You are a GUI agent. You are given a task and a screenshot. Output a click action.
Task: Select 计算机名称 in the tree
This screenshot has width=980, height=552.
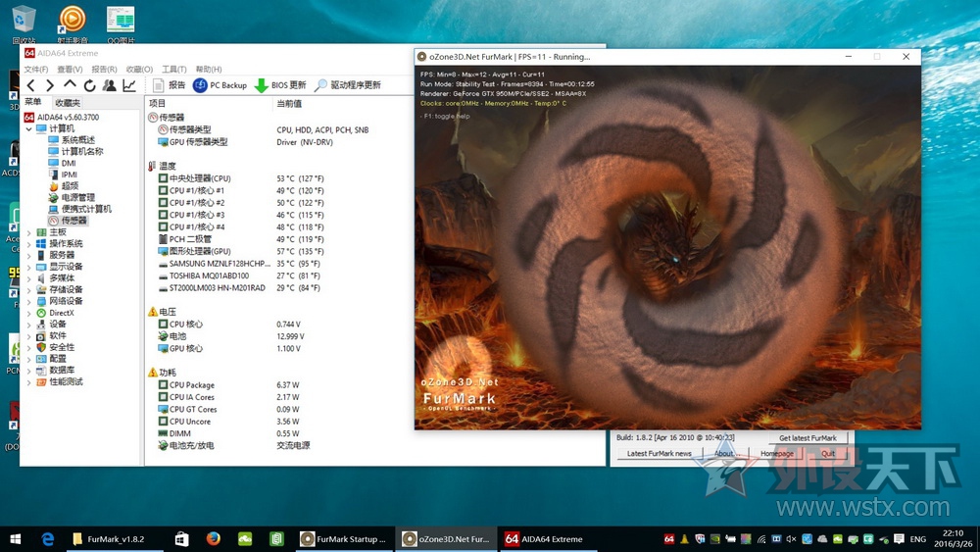click(x=75, y=151)
